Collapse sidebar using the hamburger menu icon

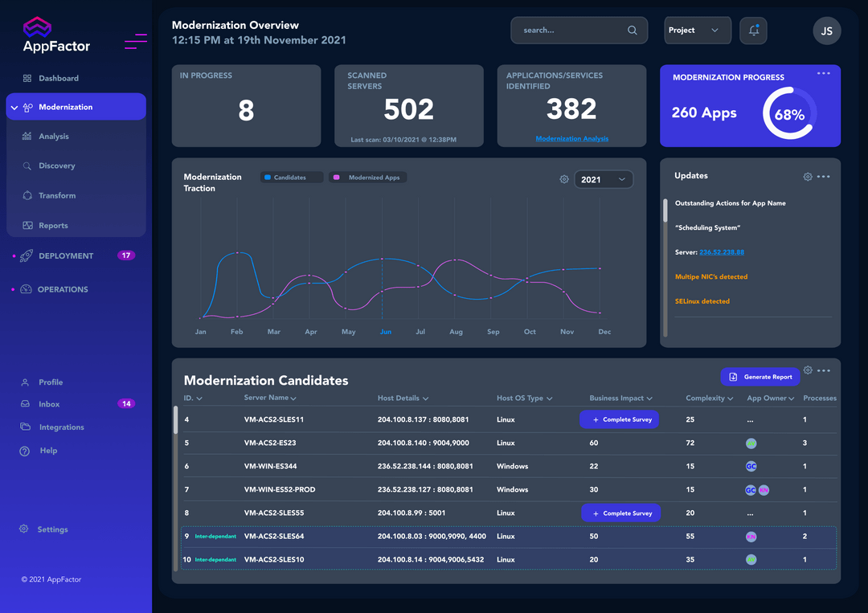(x=136, y=42)
